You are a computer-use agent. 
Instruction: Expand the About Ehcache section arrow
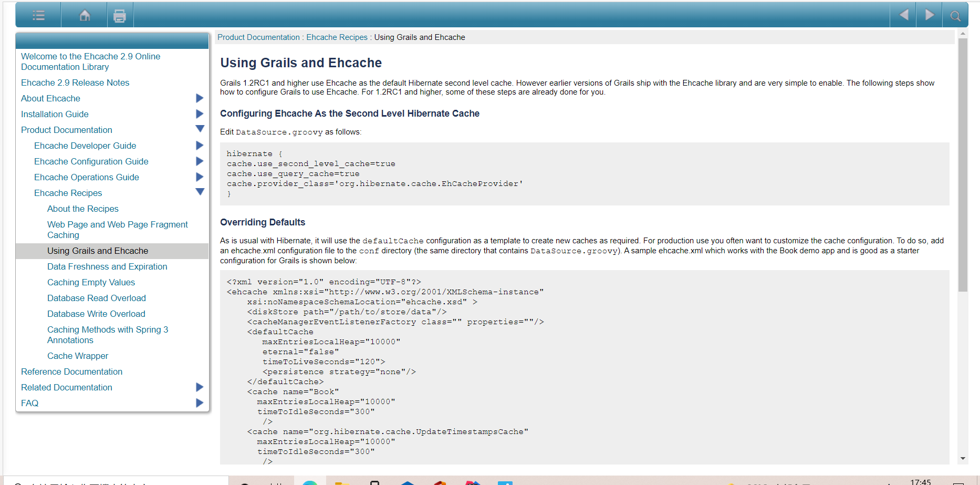pos(200,98)
